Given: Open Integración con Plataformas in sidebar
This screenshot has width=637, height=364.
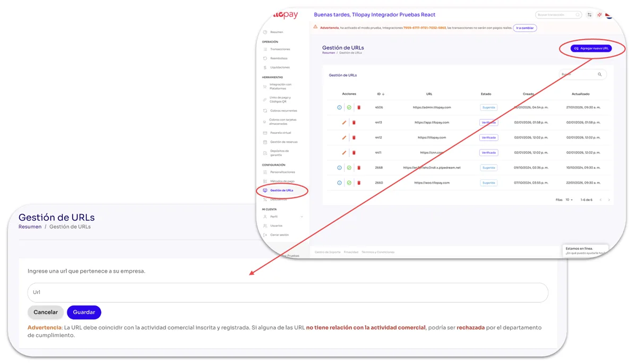Looking at the screenshot, I should (x=280, y=86).
